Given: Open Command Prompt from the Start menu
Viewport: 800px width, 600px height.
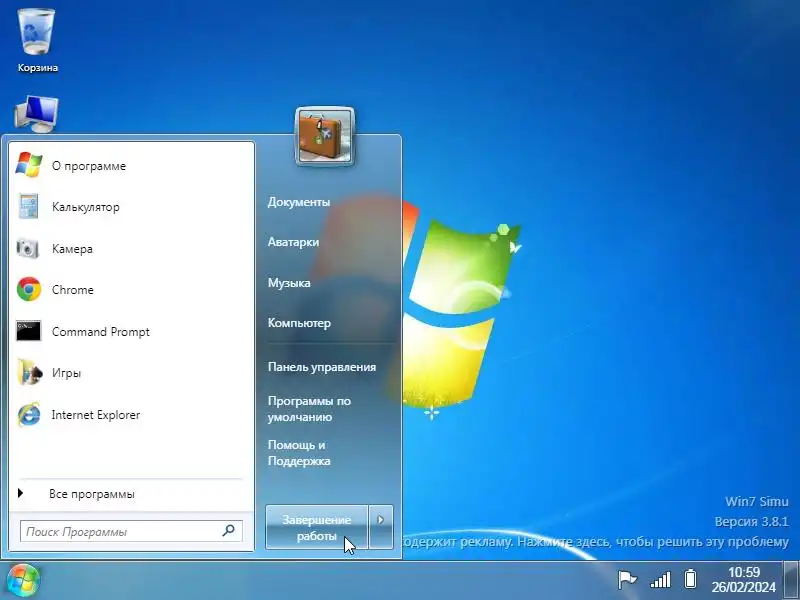Looking at the screenshot, I should 131,332.
